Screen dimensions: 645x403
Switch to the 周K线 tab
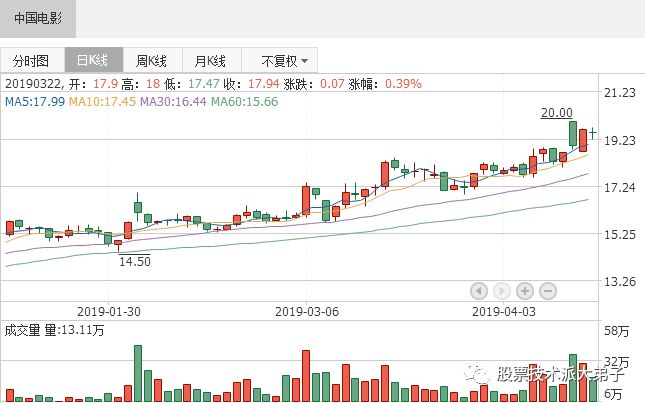(x=153, y=60)
